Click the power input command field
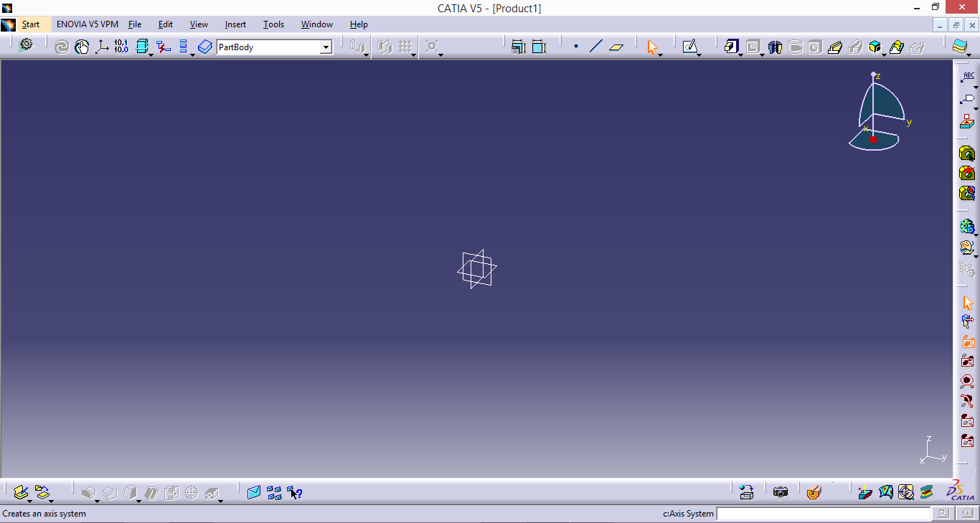Screen dimensions: 980x523 [x=823, y=514]
